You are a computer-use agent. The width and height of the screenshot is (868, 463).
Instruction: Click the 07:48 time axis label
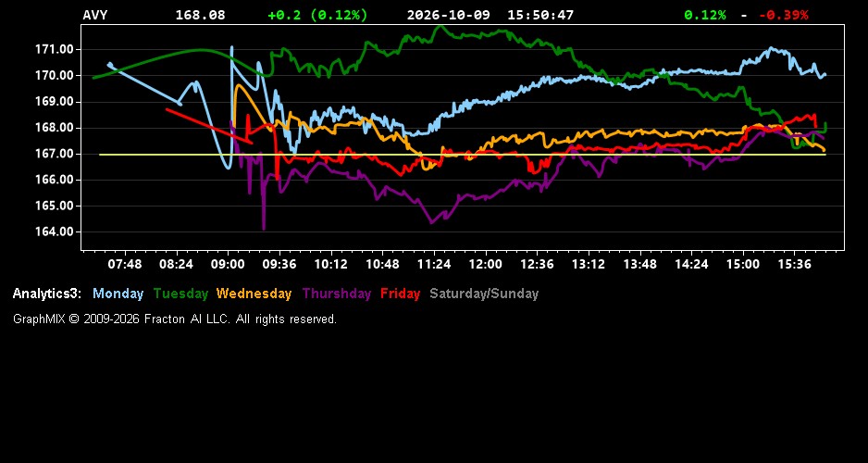pyautogui.click(x=125, y=264)
